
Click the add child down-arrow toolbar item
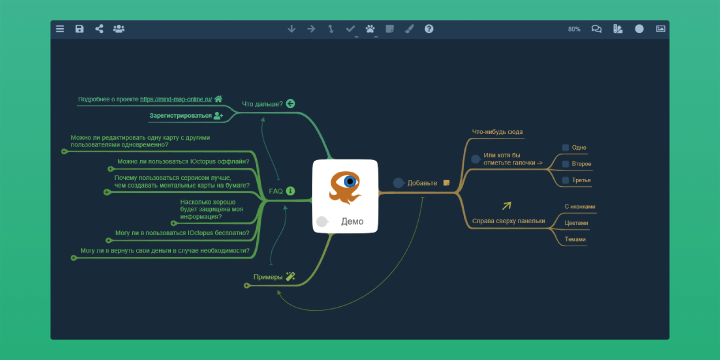tap(291, 29)
